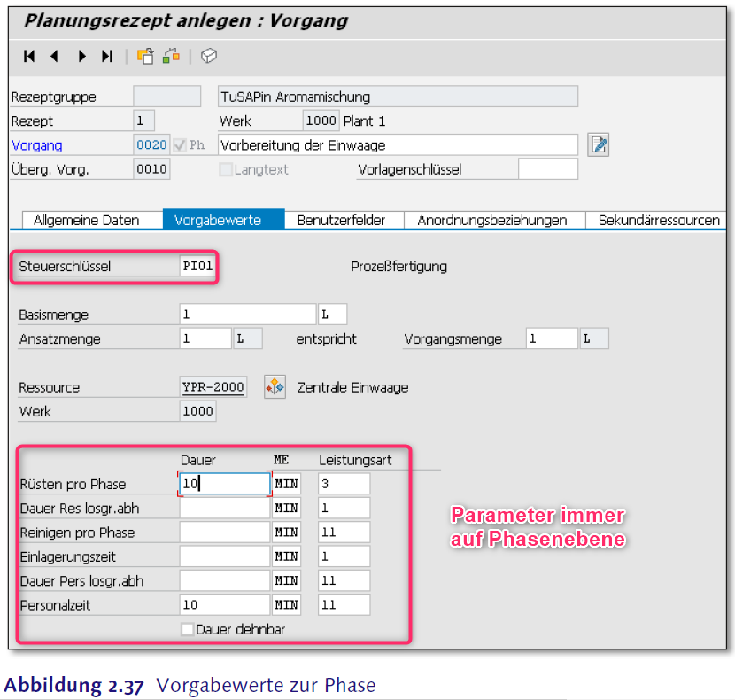The image size is (735, 700).
Task: Toggle the Ph phase checkbox
Action: 180,145
